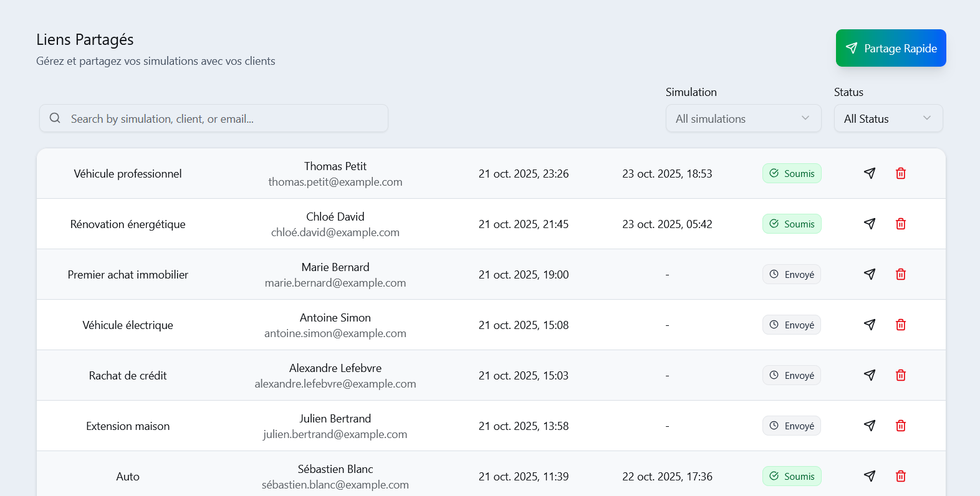
Task: Delete Antoine Simon's link entry
Action: point(901,325)
